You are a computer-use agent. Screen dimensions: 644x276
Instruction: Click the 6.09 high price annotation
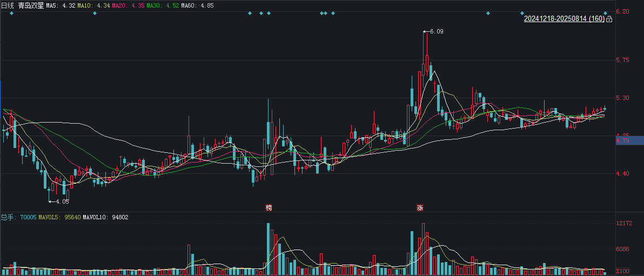click(x=433, y=31)
